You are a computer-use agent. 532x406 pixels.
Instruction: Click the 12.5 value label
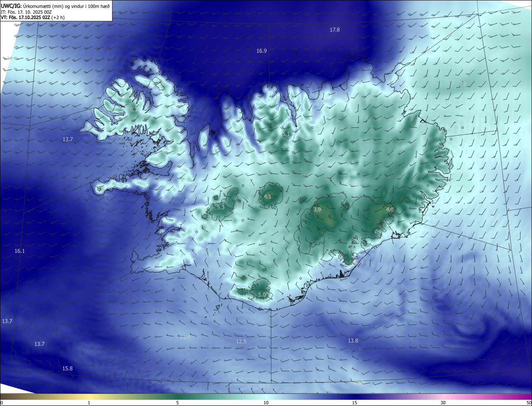tap(241, 342)
